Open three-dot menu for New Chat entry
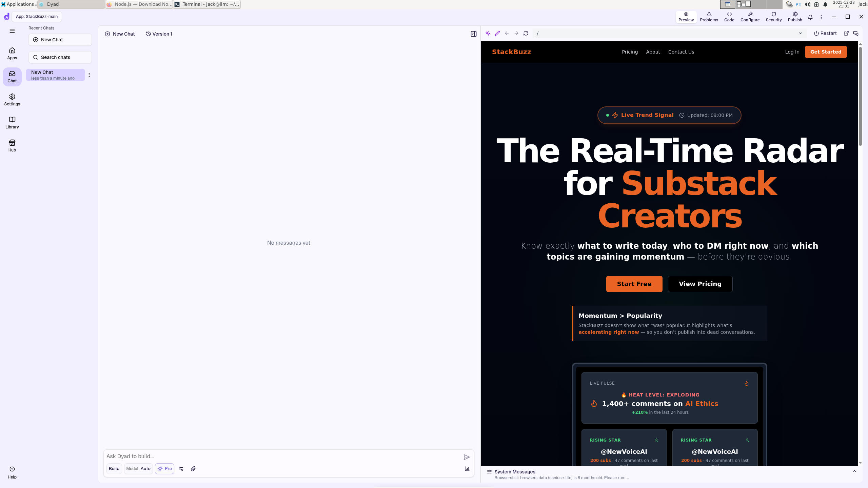 (x=89, y=75)
